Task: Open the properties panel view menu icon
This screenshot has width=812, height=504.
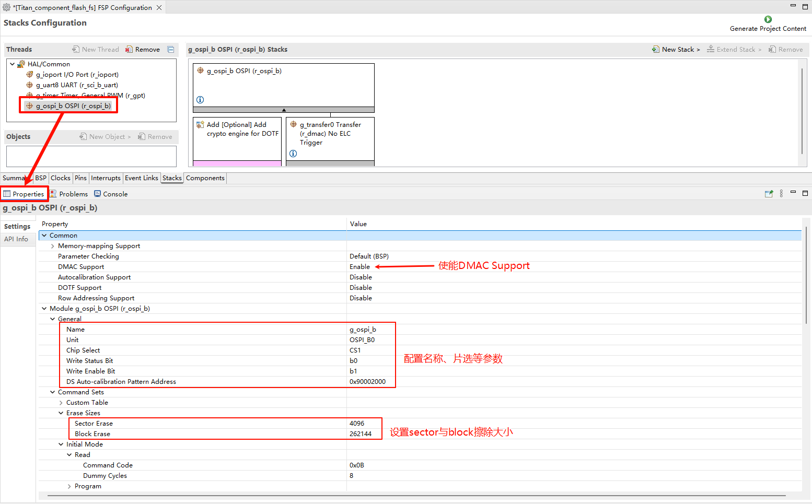Action: 781,194
